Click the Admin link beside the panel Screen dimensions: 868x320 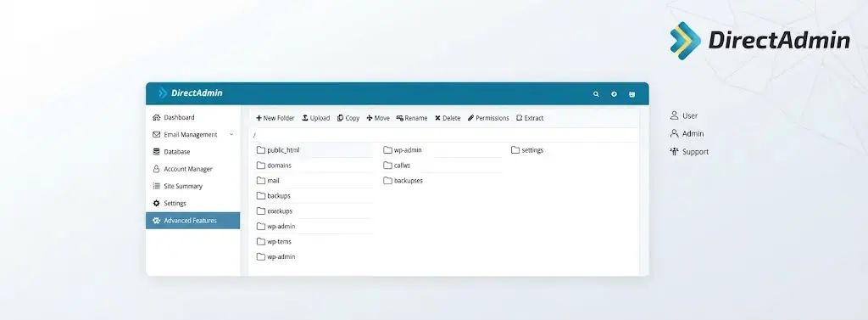(687, 133)
